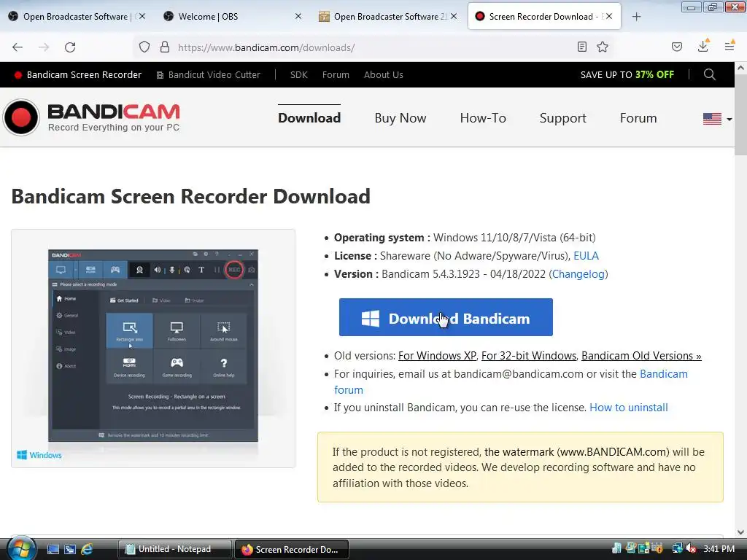Open the How to uninstall link
The image size is (747, 560).
point(628,408)
